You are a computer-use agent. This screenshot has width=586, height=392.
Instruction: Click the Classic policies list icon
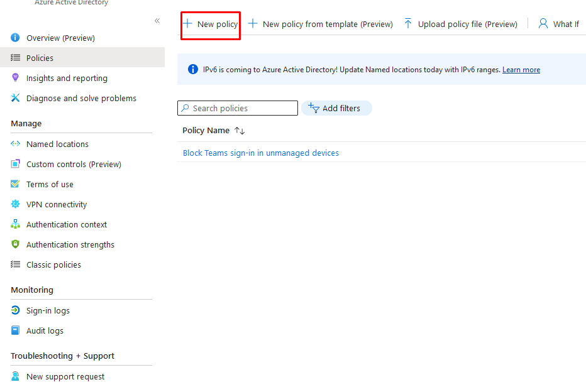point(15,264)
